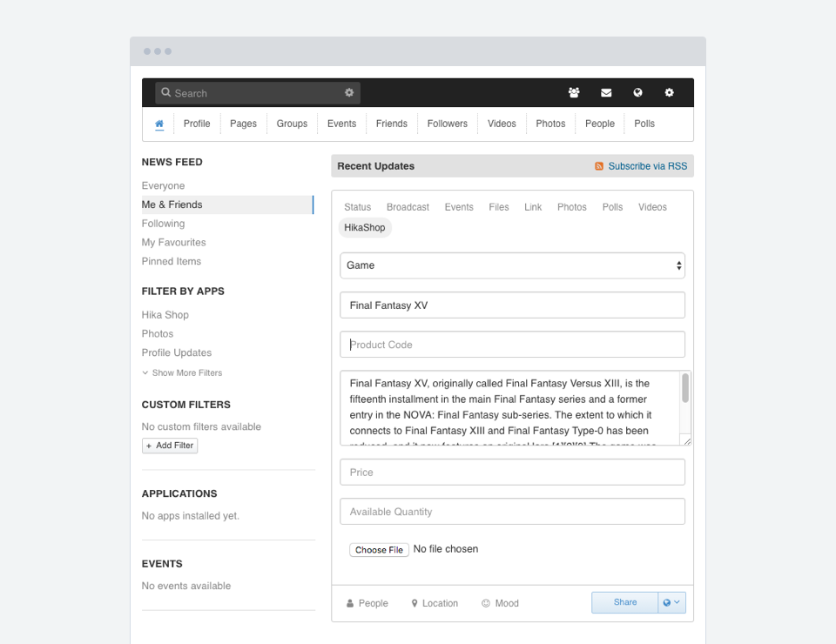This screenshot has width=836, height=644.
Task: Click the home icon in navigation bar
Action: click(159, 124)
